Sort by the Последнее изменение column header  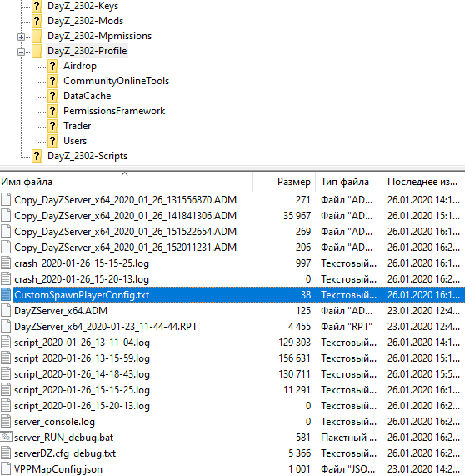coord(423,182)
